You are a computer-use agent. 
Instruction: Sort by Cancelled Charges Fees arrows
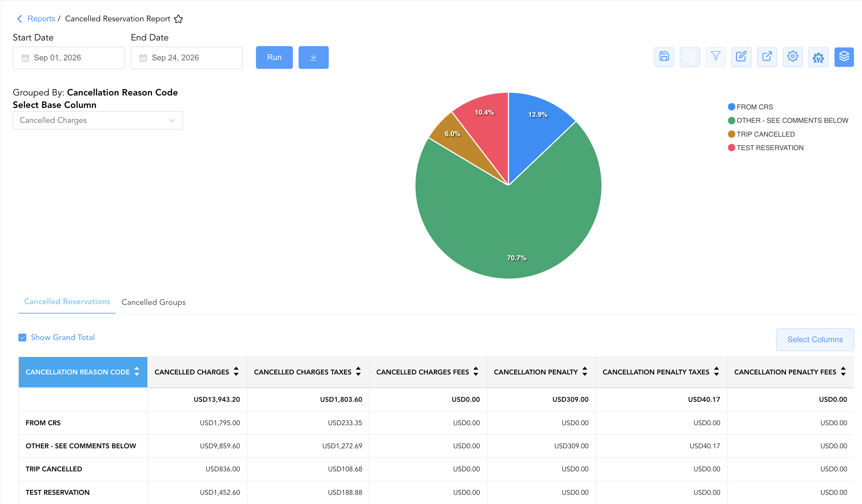pos(476,372)
